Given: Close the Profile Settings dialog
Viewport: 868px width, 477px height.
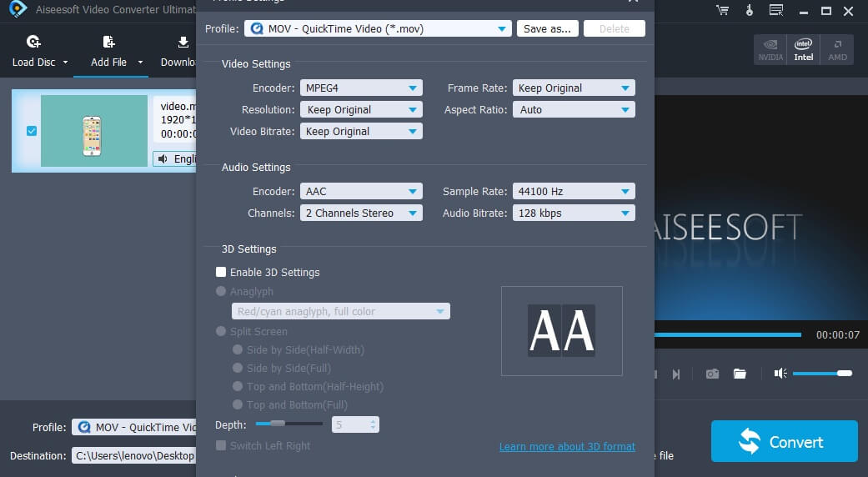Looking at the screenshot, I should [x=634, y=1].
